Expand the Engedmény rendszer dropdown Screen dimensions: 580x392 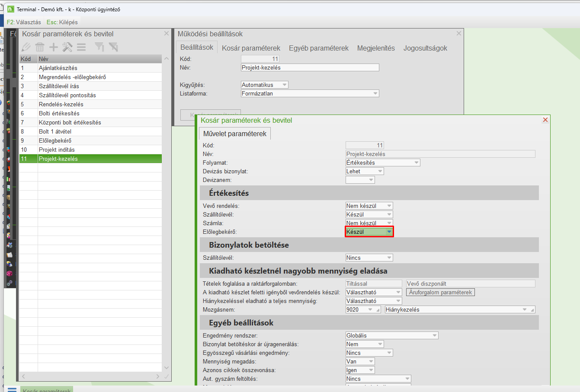point(435,336)
